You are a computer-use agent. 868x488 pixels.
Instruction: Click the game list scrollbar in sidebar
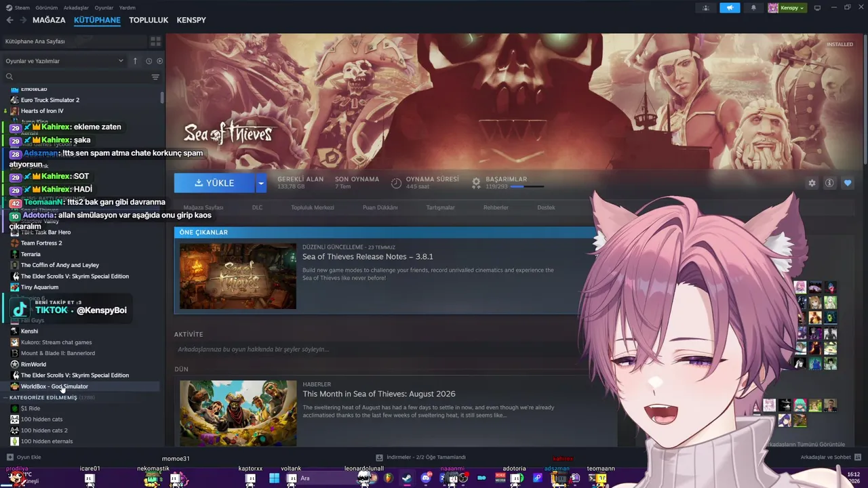[162, 98]
